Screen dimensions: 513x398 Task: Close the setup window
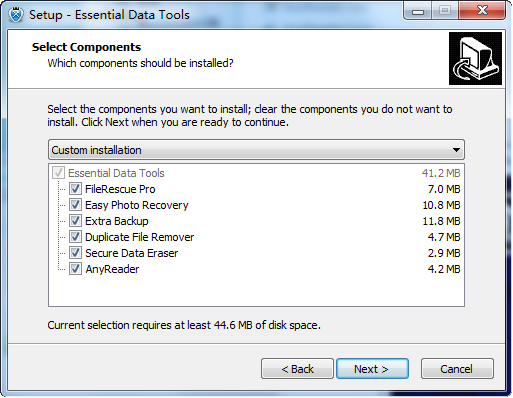482,11
